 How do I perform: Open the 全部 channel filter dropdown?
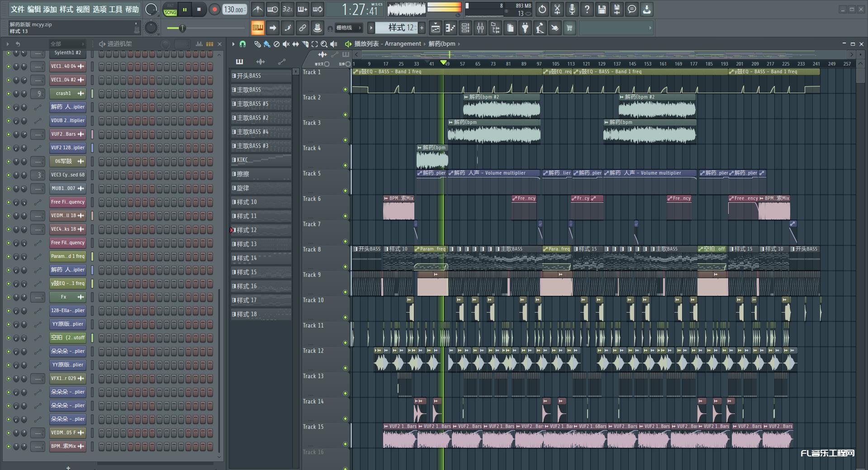point(67,44)
